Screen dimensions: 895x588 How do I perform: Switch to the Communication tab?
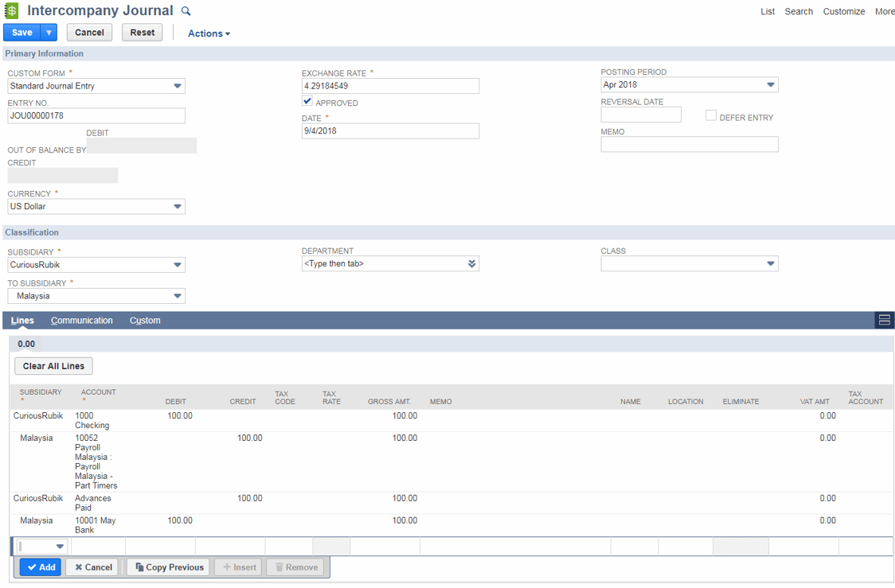(82, 321)
